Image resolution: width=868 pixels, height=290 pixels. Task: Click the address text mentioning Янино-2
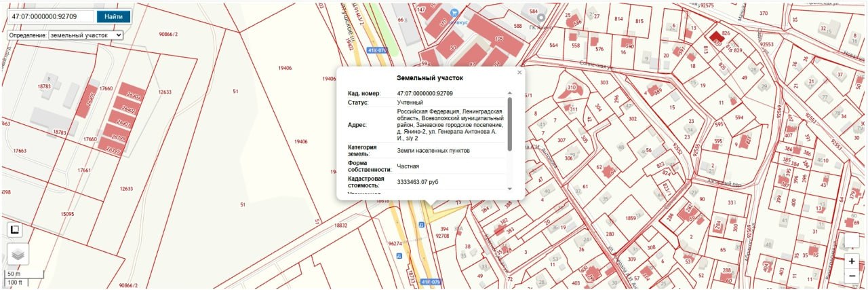450,125
